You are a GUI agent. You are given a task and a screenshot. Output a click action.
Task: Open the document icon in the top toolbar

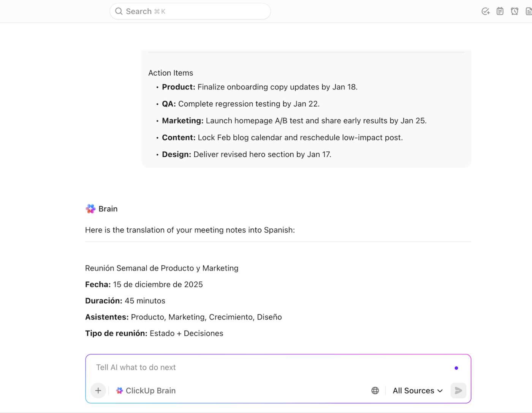(529, 11)
